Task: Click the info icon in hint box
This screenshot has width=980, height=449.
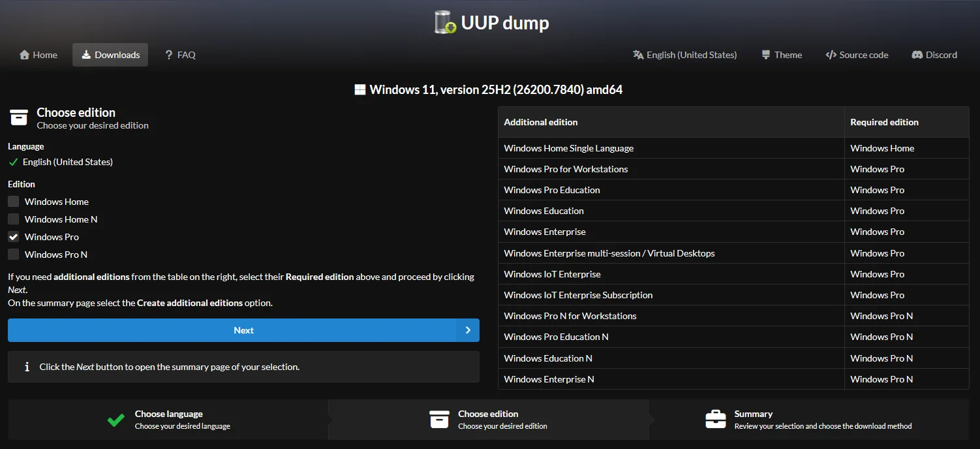Action: coord(27,367)
